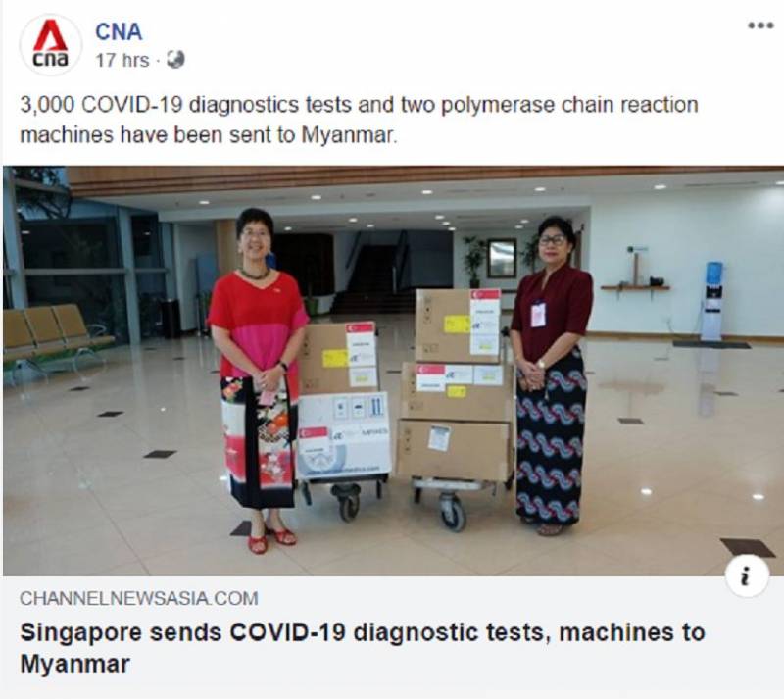Click the blue water dispenser in the photo
The width and height of the screenshot is (784, 699).
pyautogui.click(x=712, y=301)
